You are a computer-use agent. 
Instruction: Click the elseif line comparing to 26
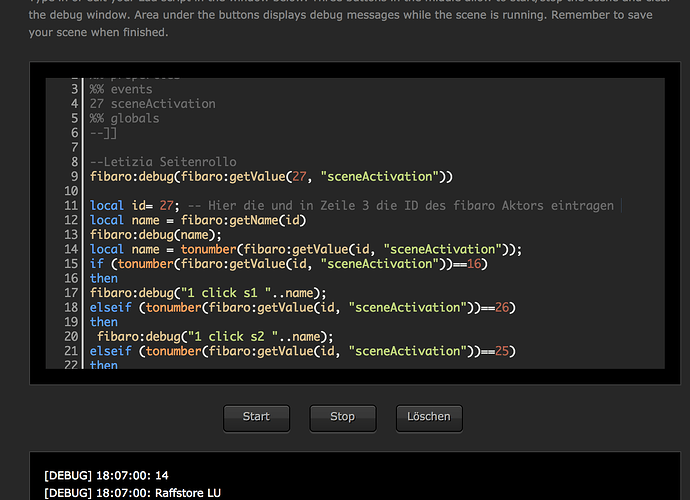[x=302, y=308]
